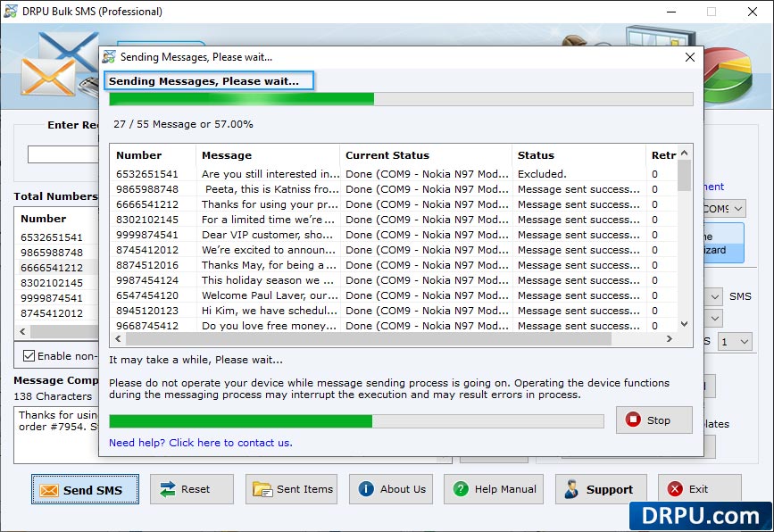
Task: Click the Help Manual question icon
Action: 461,489
